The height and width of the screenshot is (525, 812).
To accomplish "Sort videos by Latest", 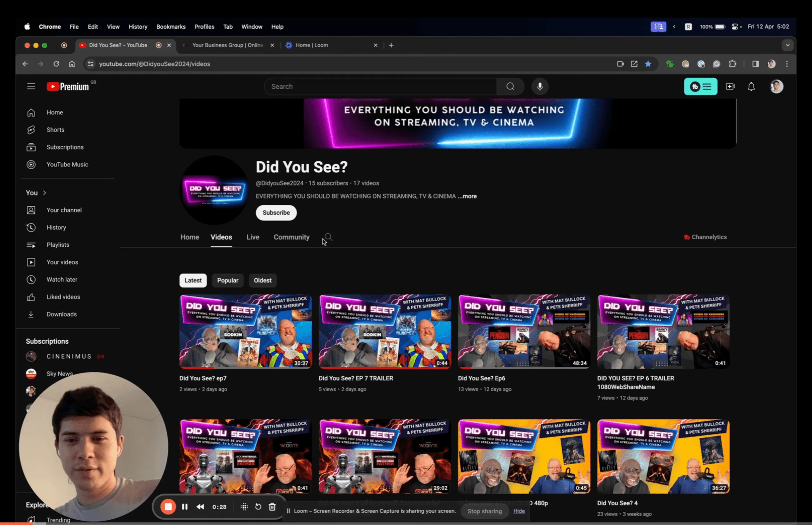I will coord(193,280).
